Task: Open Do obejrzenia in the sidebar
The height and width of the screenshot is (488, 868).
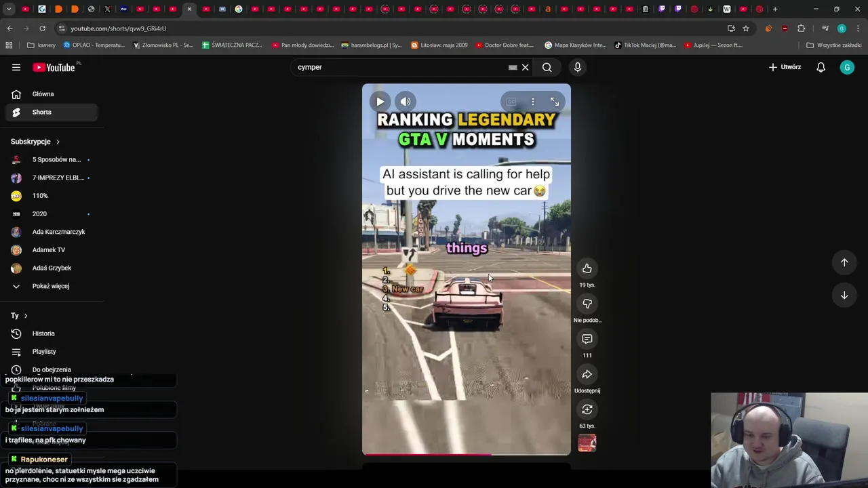Action: [x=52, y=370]
